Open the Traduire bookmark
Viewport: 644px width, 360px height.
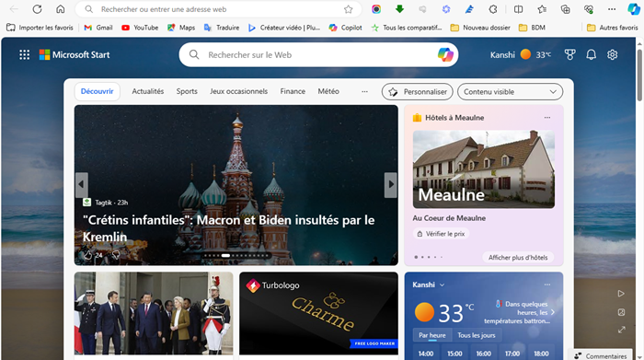[222, 28]
